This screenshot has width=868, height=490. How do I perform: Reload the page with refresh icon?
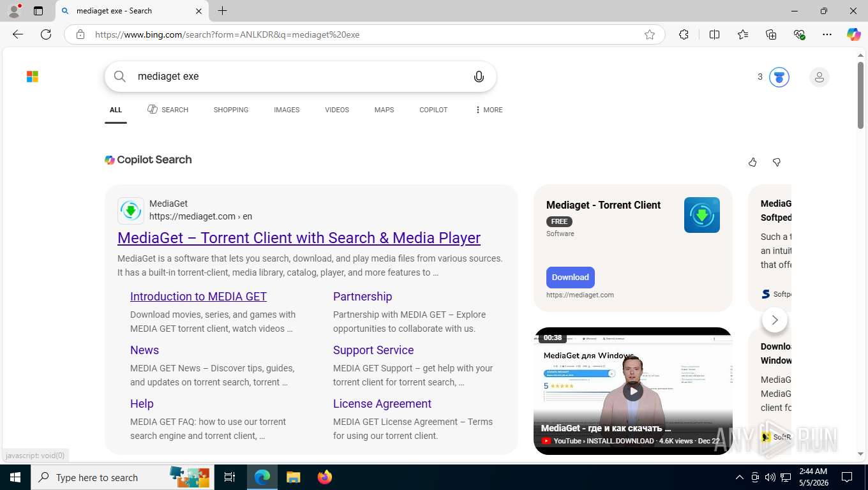coord(46,34)
